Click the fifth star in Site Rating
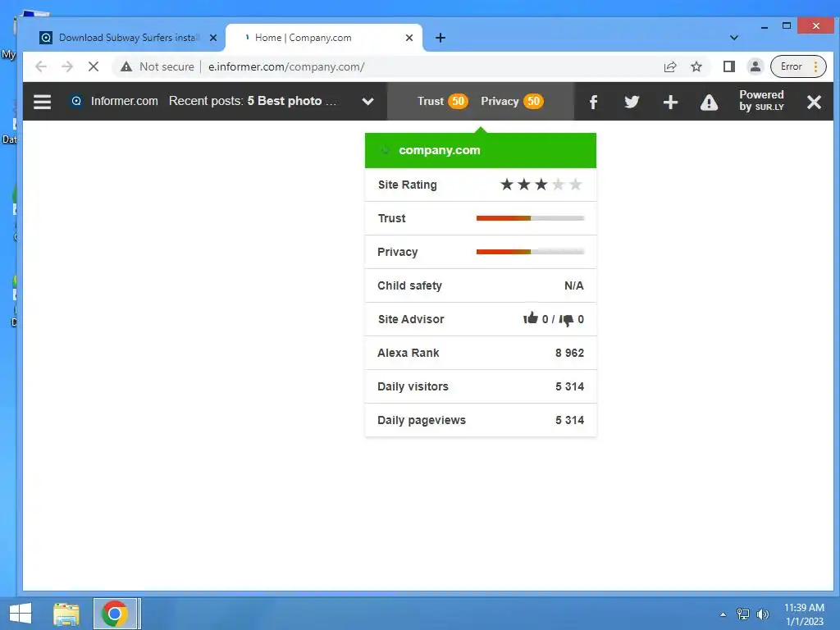 (575, 185)
